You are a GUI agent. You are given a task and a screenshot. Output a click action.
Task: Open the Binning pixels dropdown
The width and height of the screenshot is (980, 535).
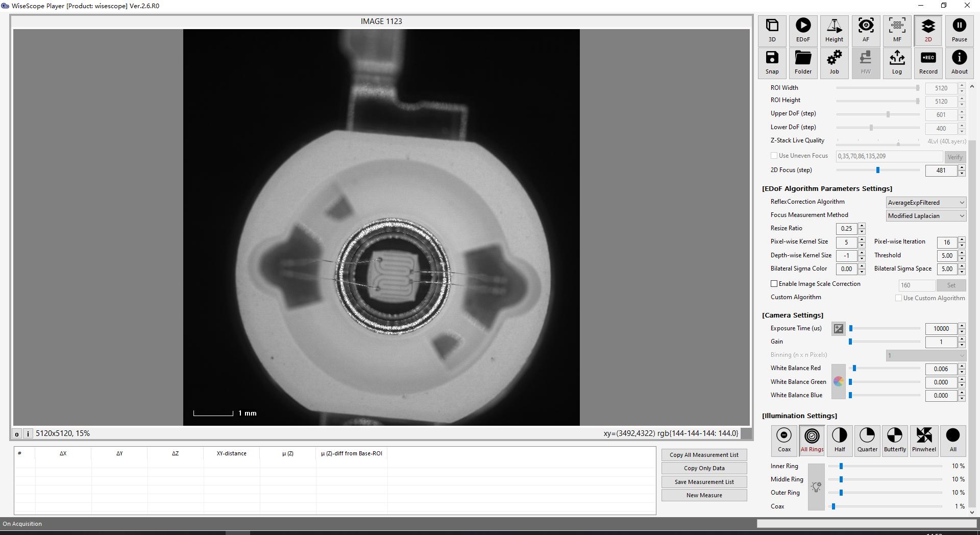pyautogui.click(x=926, y=355)
